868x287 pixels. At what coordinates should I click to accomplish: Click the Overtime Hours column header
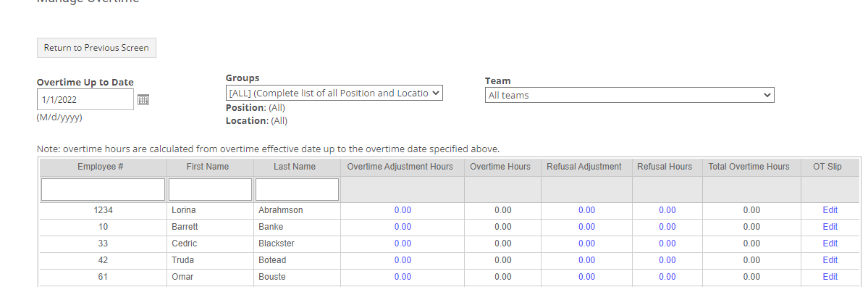pyautogui.click(x=500, y=167)
